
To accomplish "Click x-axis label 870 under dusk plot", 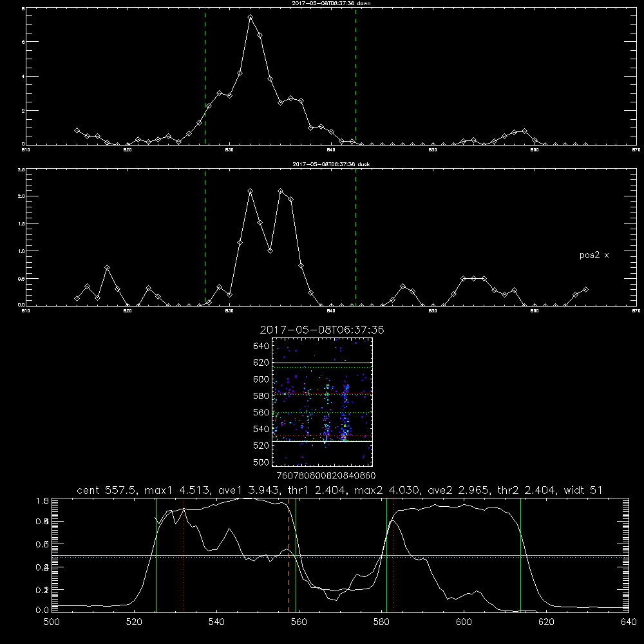I will tap(636, 311).
